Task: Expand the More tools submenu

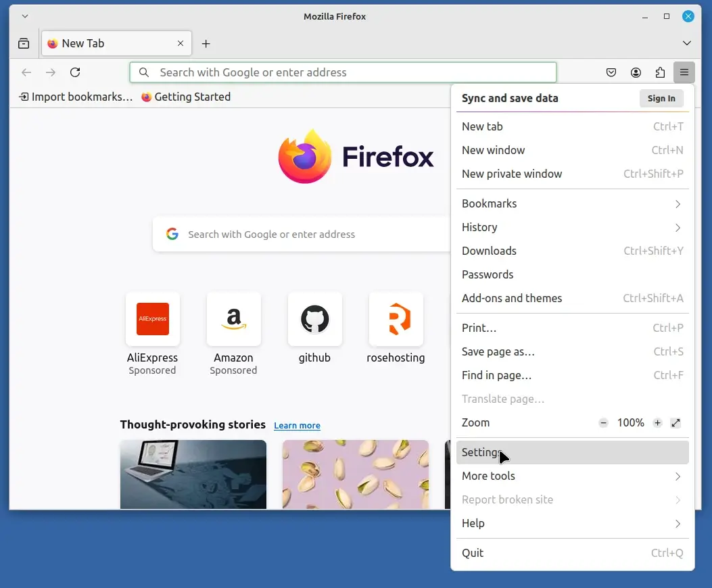Action: [x=572, y=476]
